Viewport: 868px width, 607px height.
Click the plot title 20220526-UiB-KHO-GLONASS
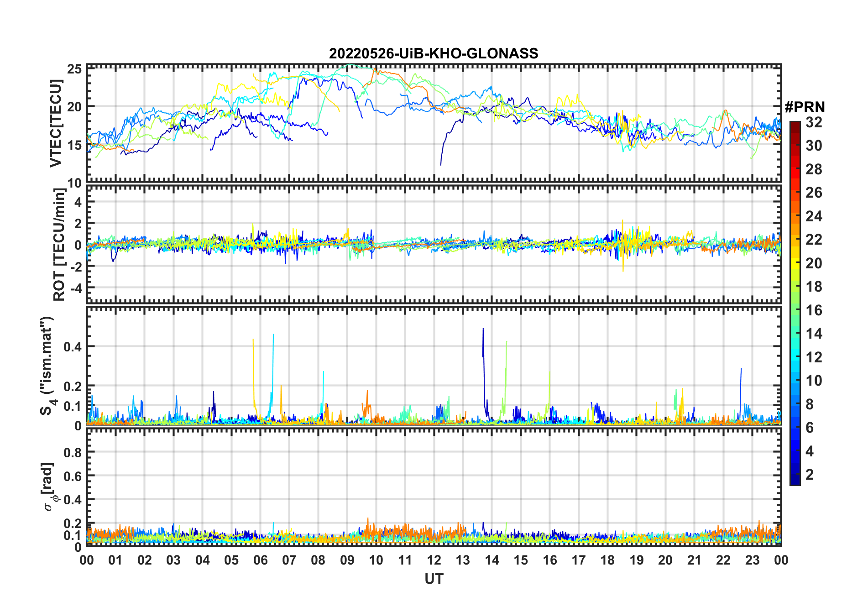[434, 53]
